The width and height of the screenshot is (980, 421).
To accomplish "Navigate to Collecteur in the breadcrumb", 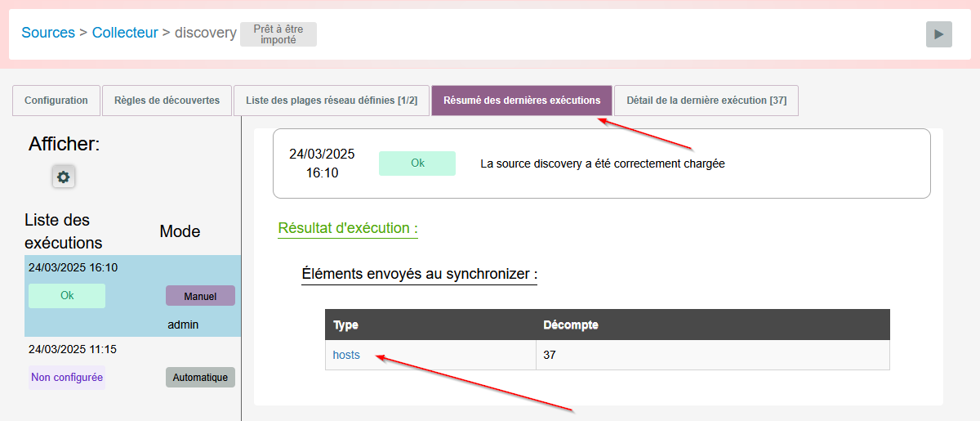I will (x=125, y=34).
